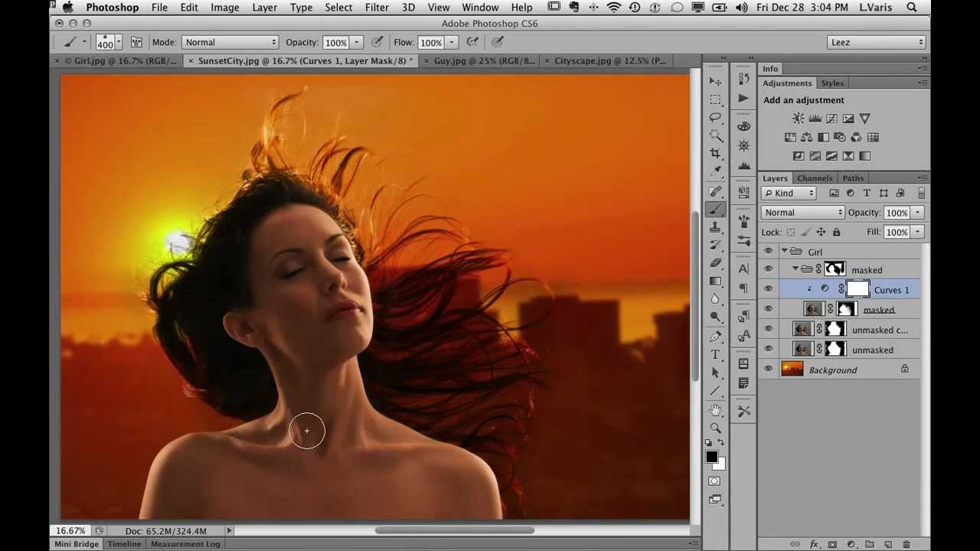The height and width of the screenshot is (551, 980).
Task: Select the Rectangular Marquee tool
Action: pos(715,99)
